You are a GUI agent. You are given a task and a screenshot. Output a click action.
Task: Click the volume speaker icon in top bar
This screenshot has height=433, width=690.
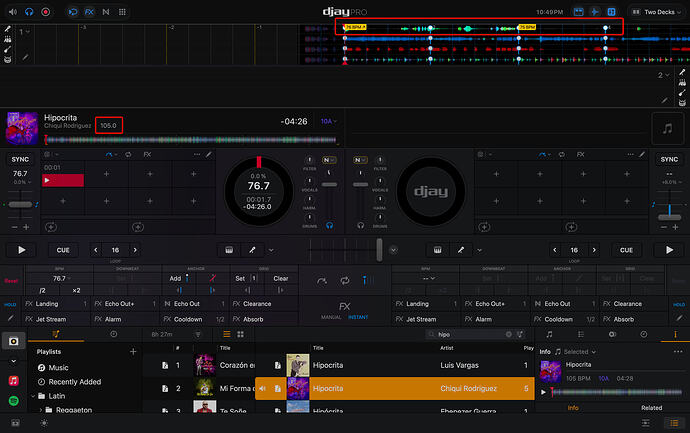pyautogui.click(x=13, y=12)
